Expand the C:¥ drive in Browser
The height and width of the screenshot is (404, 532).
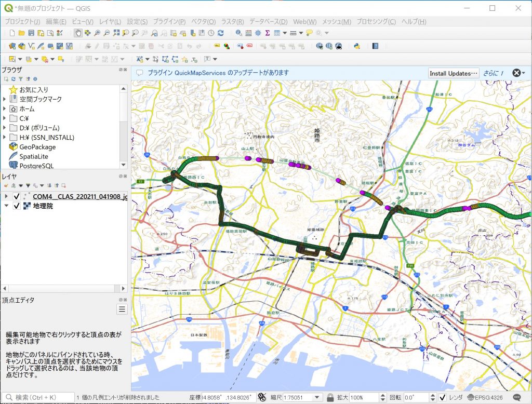tap(5, 118)
